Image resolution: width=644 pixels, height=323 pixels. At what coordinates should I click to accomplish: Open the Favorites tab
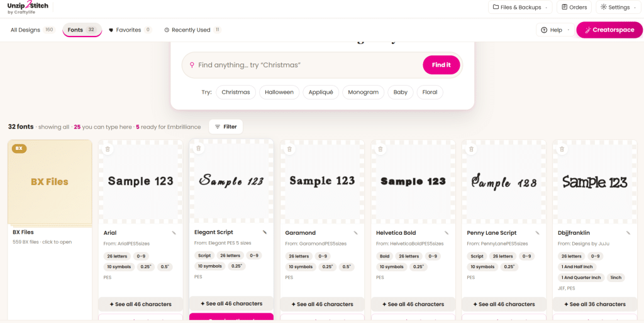(x=130, y=30)
